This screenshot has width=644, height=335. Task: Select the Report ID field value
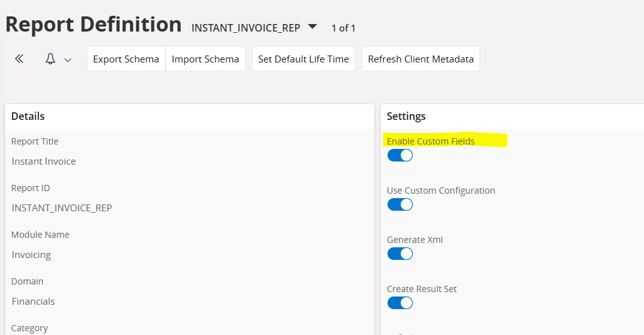[x=62, y=208]
